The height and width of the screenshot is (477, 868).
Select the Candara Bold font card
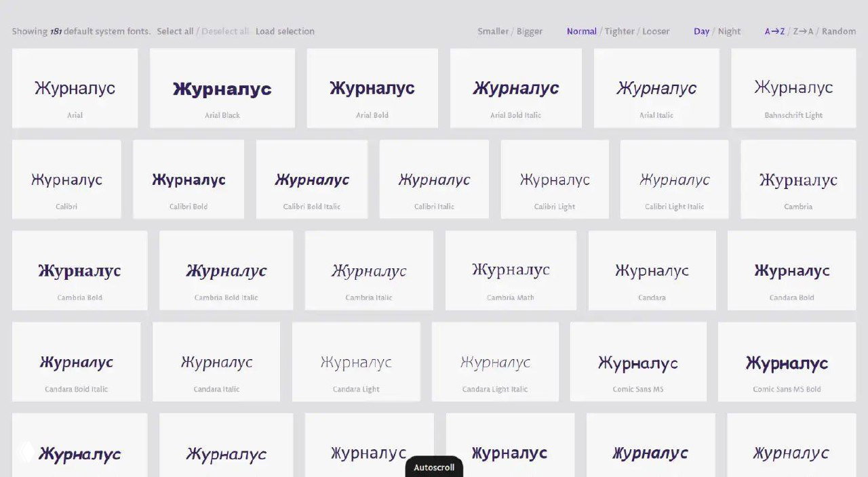[792, 270]
